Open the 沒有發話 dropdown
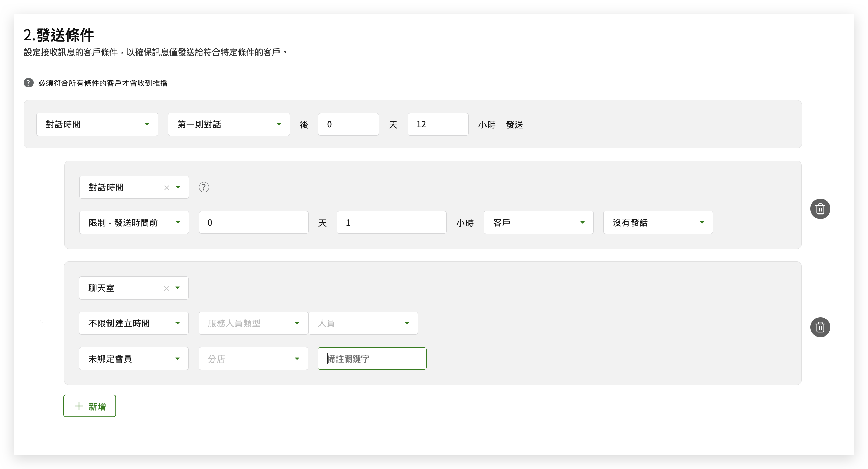 658,223
